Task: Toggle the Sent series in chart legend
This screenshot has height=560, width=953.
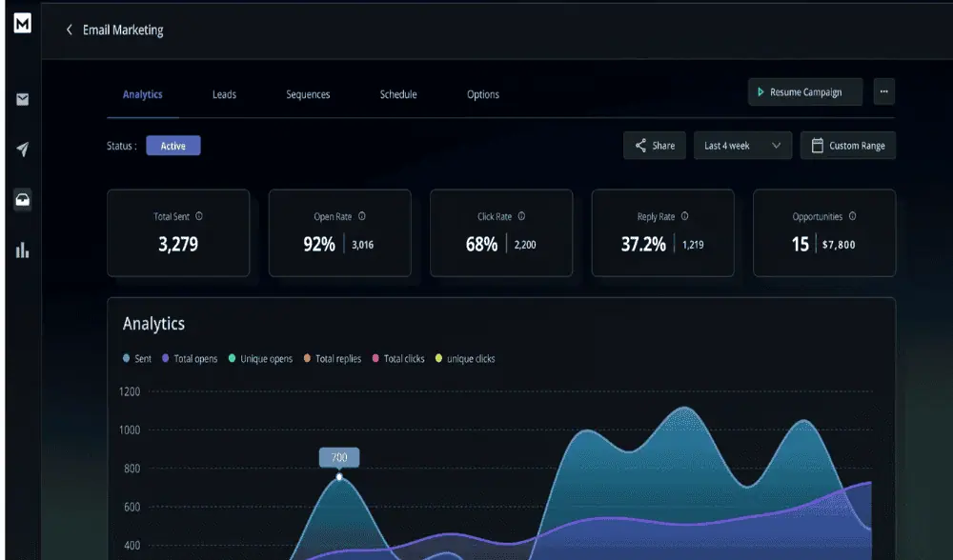Action: pos(137,359)
